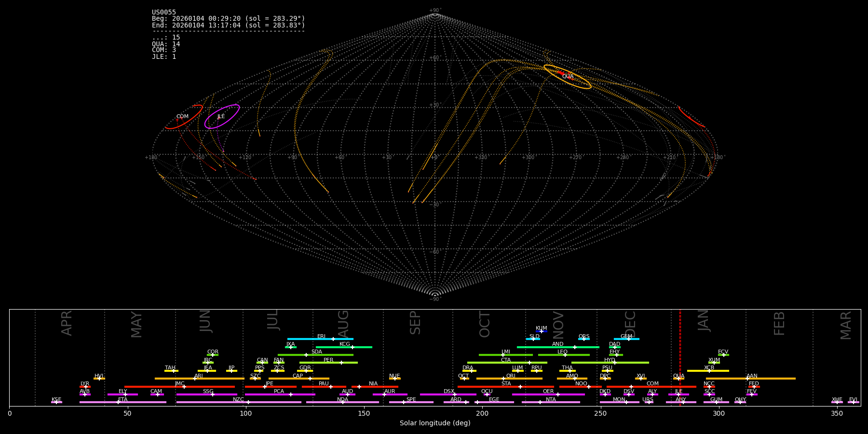868x434 pixels.
Task: Click the QUA radiant ellipse on sky map
Action: [567, 77]
